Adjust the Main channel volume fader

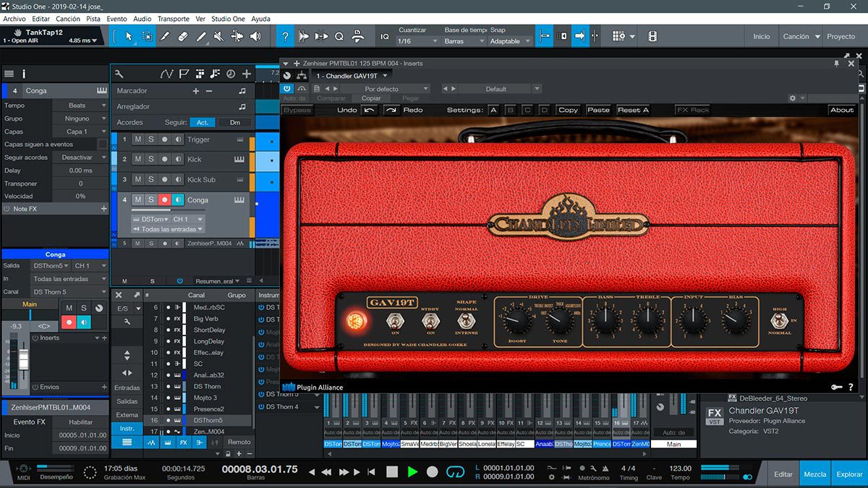tap(23, 360)
